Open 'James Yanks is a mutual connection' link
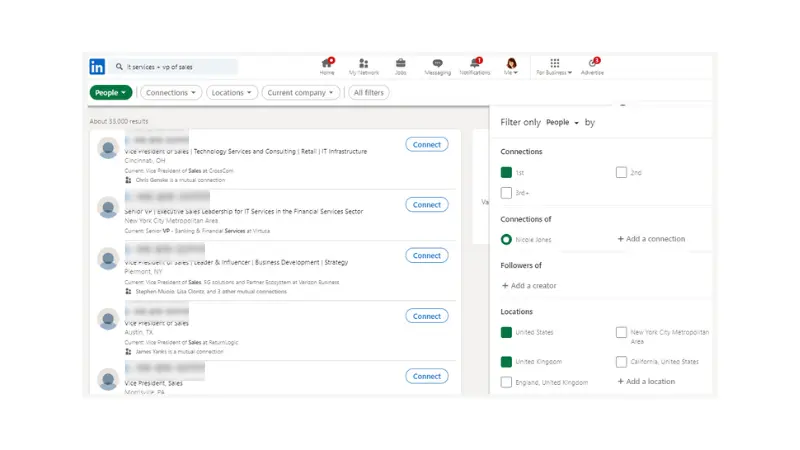The height and width of the screenshot is (450, 800). 179,352
